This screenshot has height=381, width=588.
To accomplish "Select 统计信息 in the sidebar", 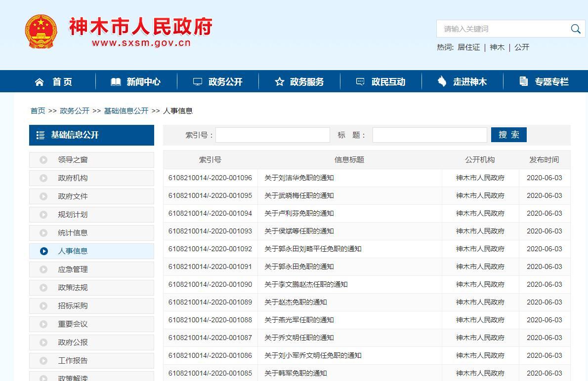I will 91,233.
